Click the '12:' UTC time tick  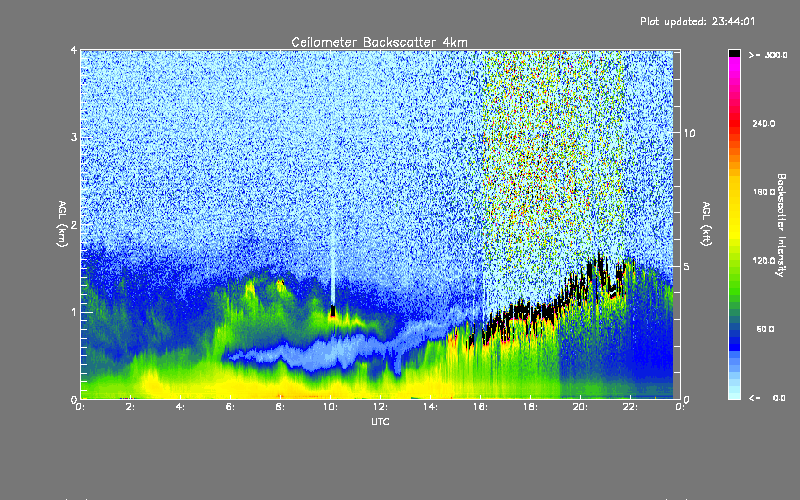[x=380, y=407]
